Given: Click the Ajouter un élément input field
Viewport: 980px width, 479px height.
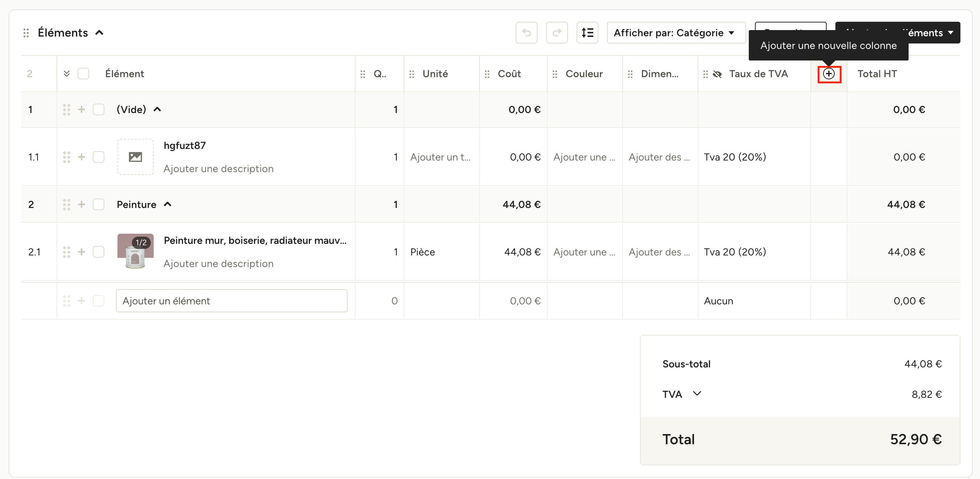Looking at the screenshot, I should tap(232, 301).
